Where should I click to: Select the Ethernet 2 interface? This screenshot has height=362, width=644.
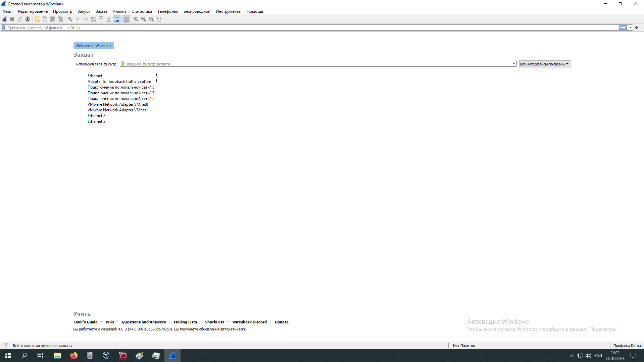coord(97,121)
